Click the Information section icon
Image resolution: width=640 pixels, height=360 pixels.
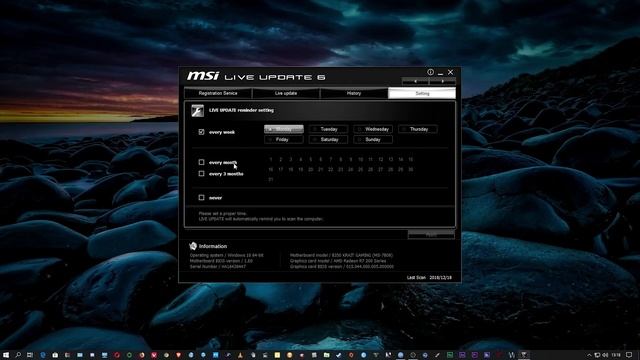[193, 246]
